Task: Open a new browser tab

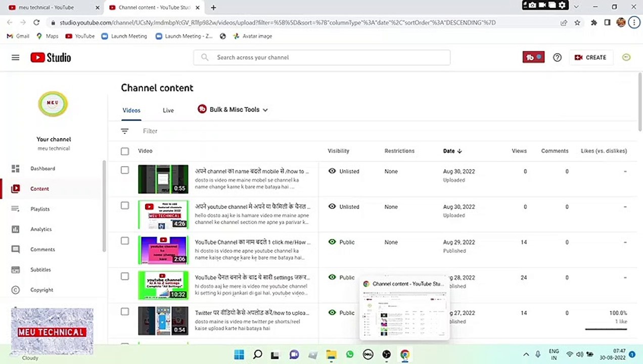Action: click(x=213, y=8)
